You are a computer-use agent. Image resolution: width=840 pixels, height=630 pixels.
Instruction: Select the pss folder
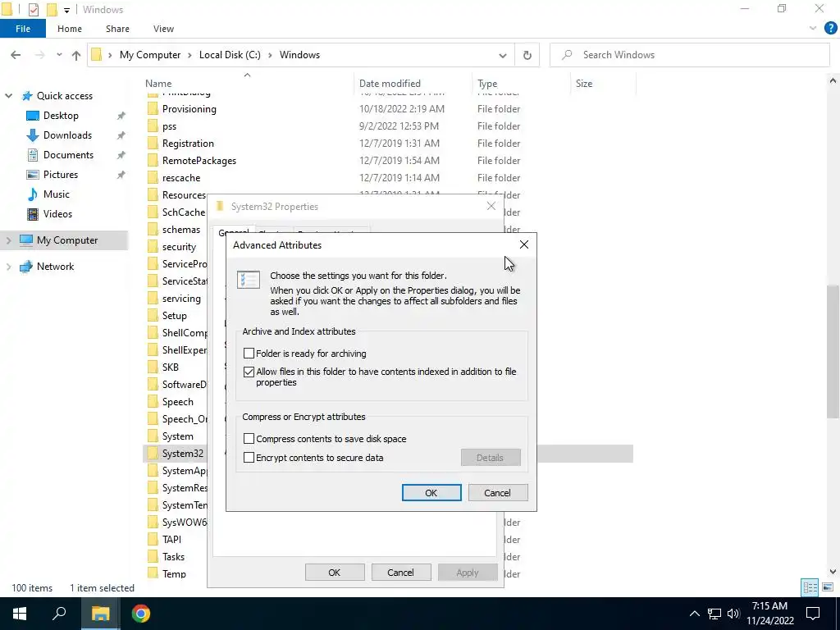coord(169,126)
